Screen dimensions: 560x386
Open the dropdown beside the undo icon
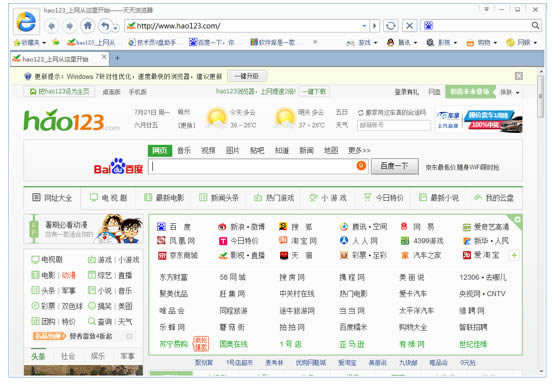(115, 27)
